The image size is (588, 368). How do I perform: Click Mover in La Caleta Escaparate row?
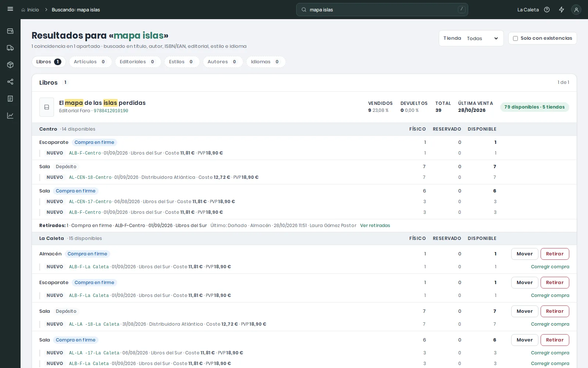coord(524,283)
